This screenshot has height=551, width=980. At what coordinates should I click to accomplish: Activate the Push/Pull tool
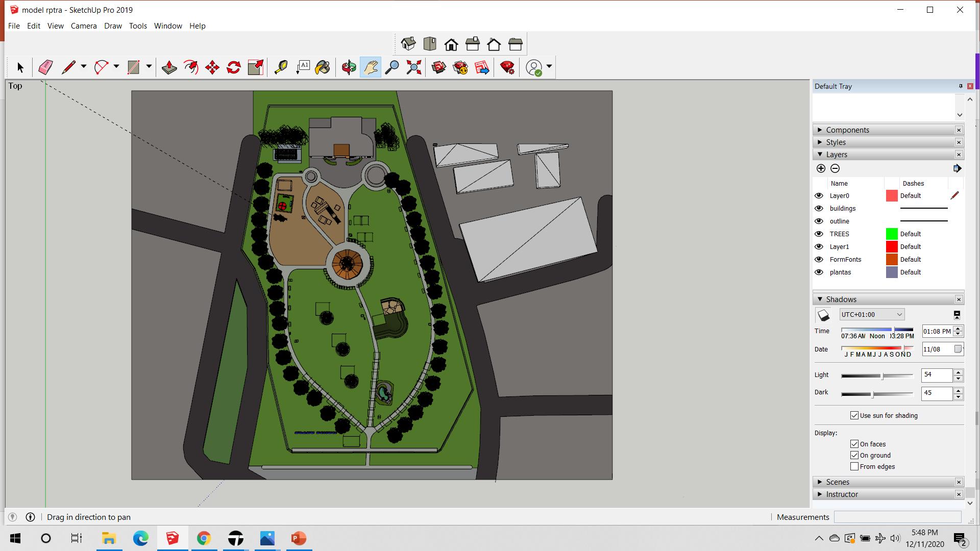click(169, 67)
